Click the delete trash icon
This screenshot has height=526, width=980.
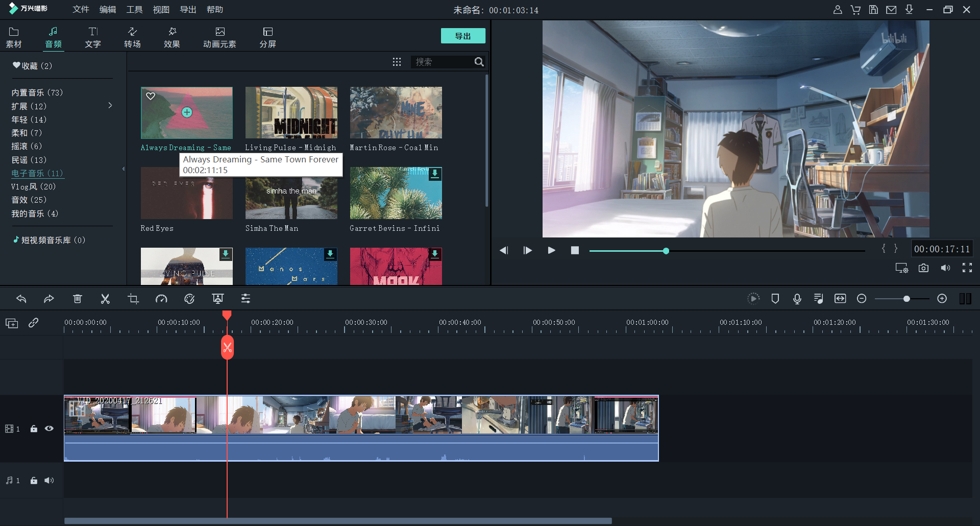click(x=77, y=299)
